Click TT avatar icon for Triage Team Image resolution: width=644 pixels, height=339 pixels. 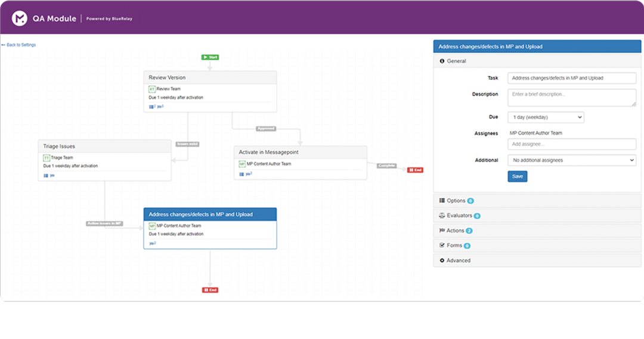[47, 158]
